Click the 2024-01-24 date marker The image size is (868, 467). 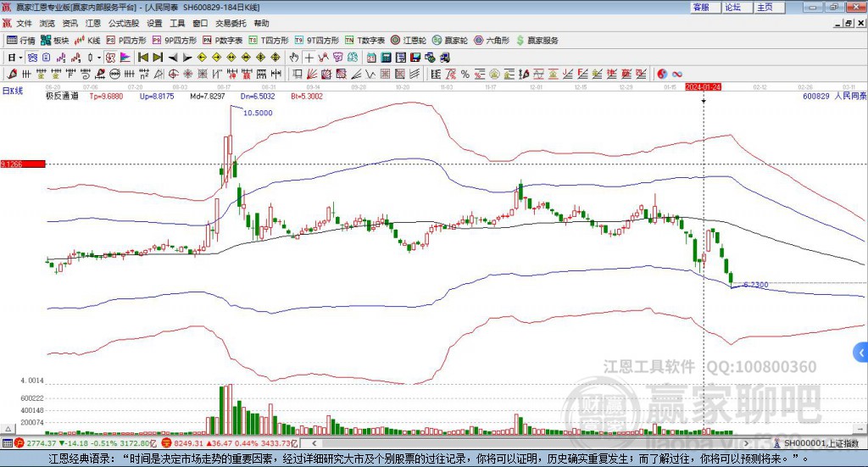click(703, 86)
